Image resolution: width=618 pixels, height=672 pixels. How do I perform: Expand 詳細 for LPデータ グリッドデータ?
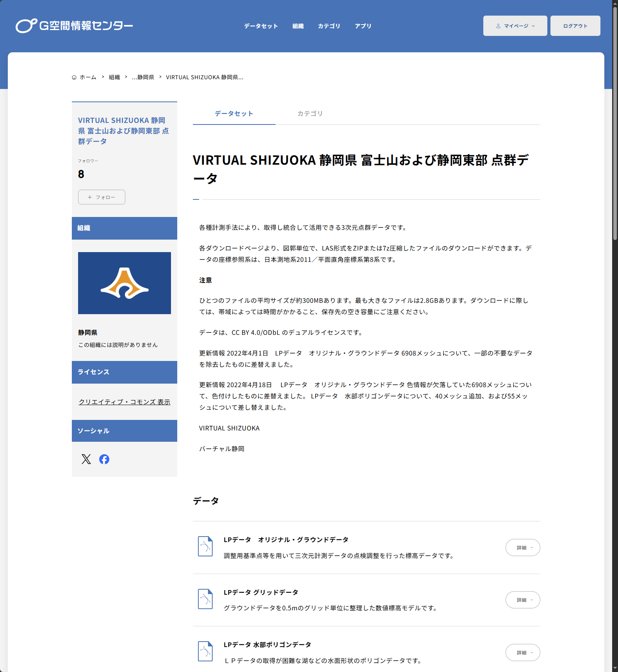[x=523, y=600]
